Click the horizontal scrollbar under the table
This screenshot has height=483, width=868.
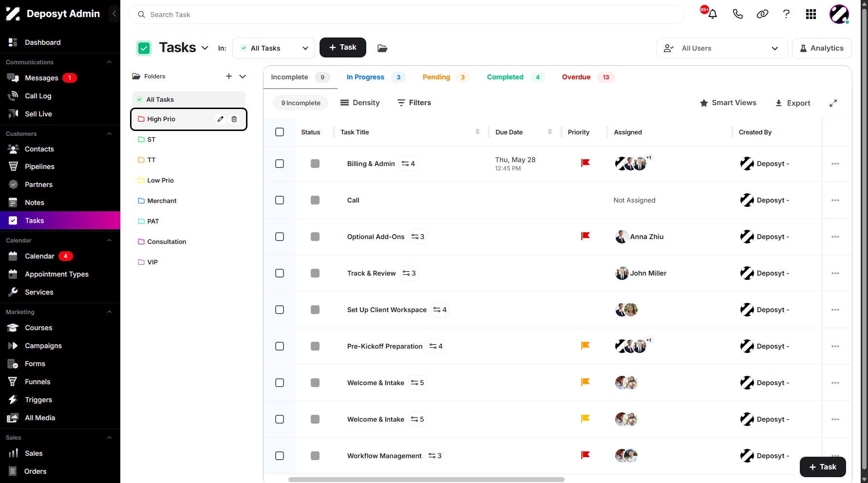coord(426,480)
